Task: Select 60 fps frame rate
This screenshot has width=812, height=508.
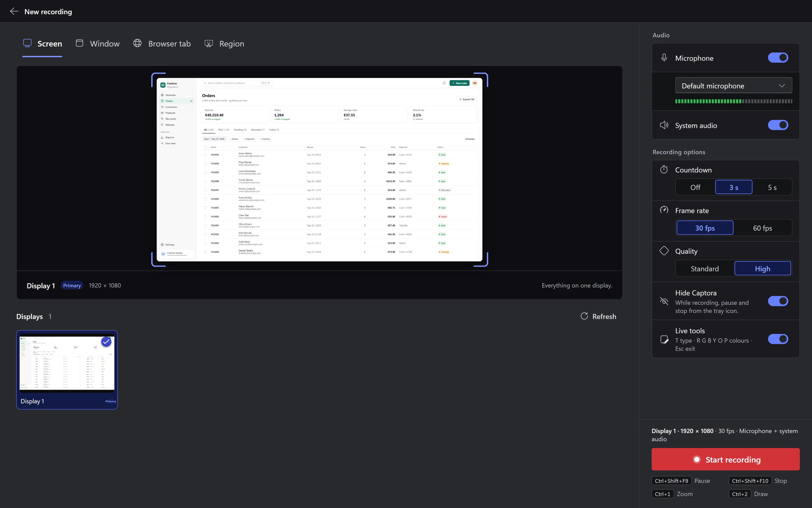Action: tap(762, 228)
